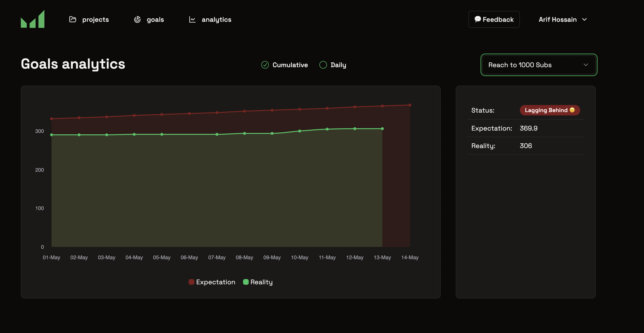Open the Reach to 1000 Subs dropdown
This screenshot has height=333, width=644.
pos(539,65)
